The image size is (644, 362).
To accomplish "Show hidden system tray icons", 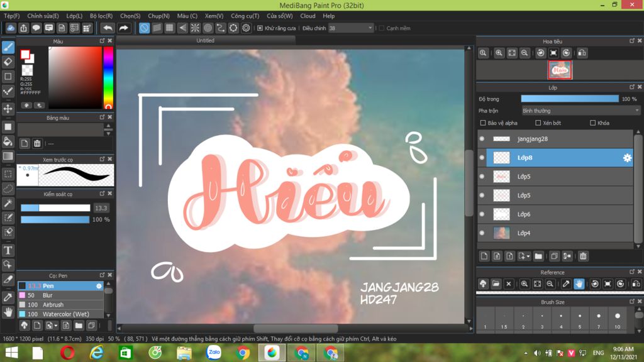I will (526, 353).
